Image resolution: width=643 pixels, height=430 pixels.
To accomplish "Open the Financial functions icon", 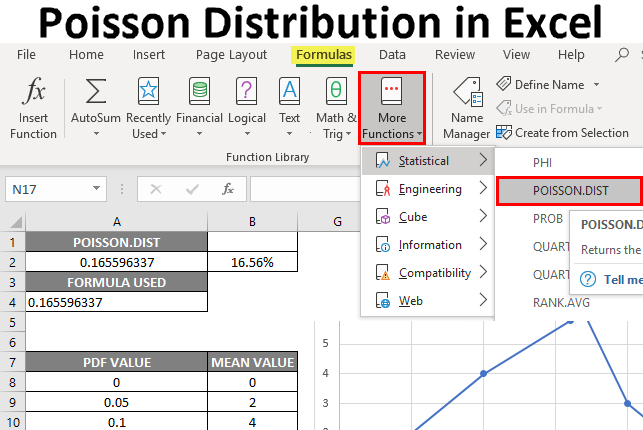I will [x=199, y=91].
